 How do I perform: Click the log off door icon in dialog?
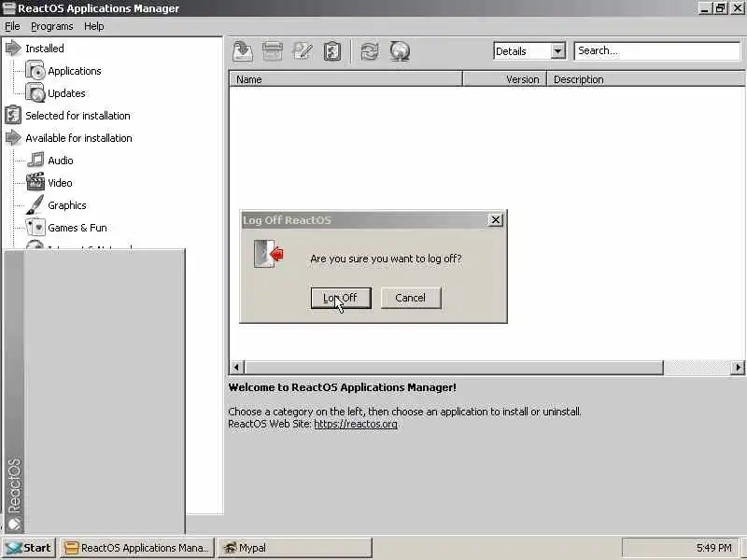(269, 253)
